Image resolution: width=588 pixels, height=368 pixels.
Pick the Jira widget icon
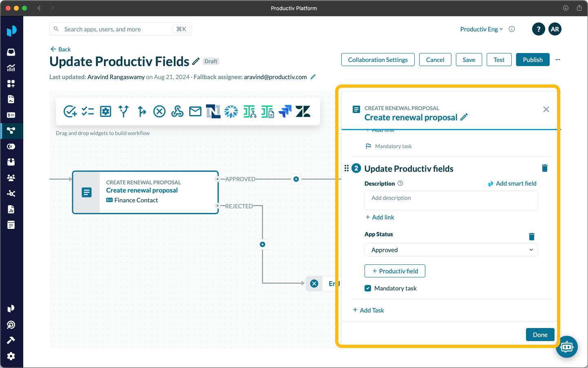pyautogui.click(x=285, y=111)
